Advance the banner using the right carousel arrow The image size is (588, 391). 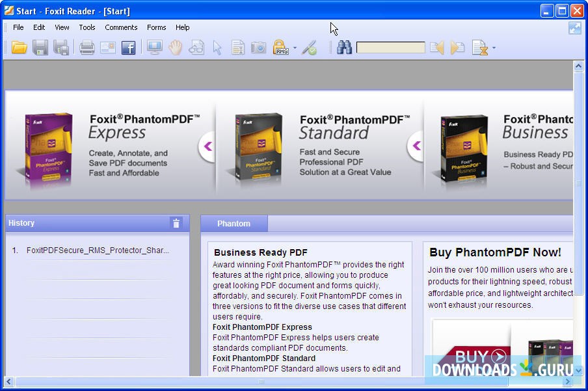click(x=415, y=146)
